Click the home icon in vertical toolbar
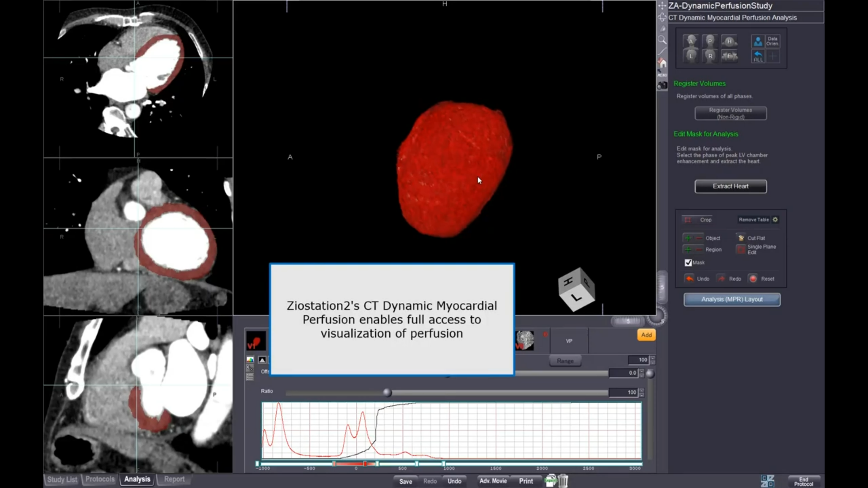The image size is (868, 488). [662, 63]
